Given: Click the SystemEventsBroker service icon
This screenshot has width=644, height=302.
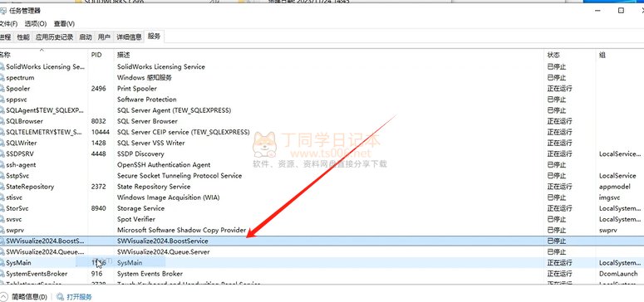Looking at the screenshot, I should tap(2, 274).
